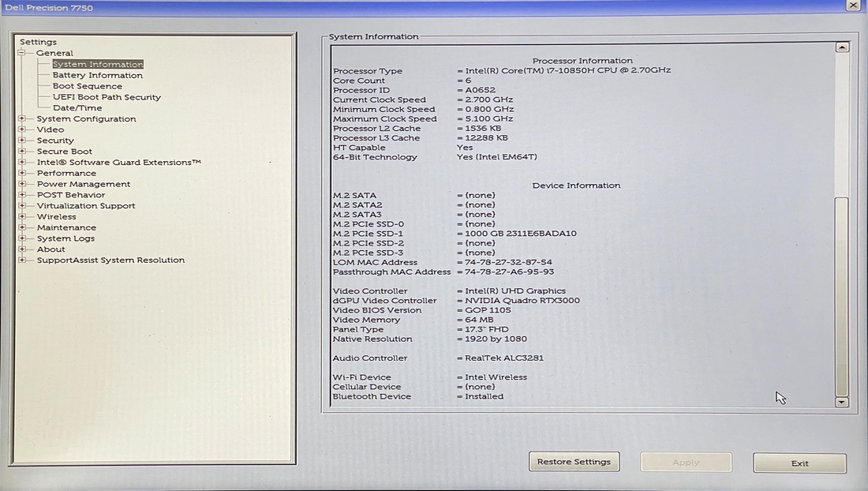Click the Restore Settings button
Screen dimensions: 868x491
[x=574, y=462]
